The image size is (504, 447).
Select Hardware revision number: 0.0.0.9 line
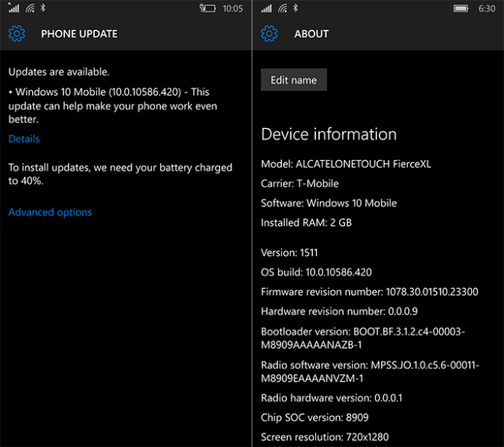339,311
